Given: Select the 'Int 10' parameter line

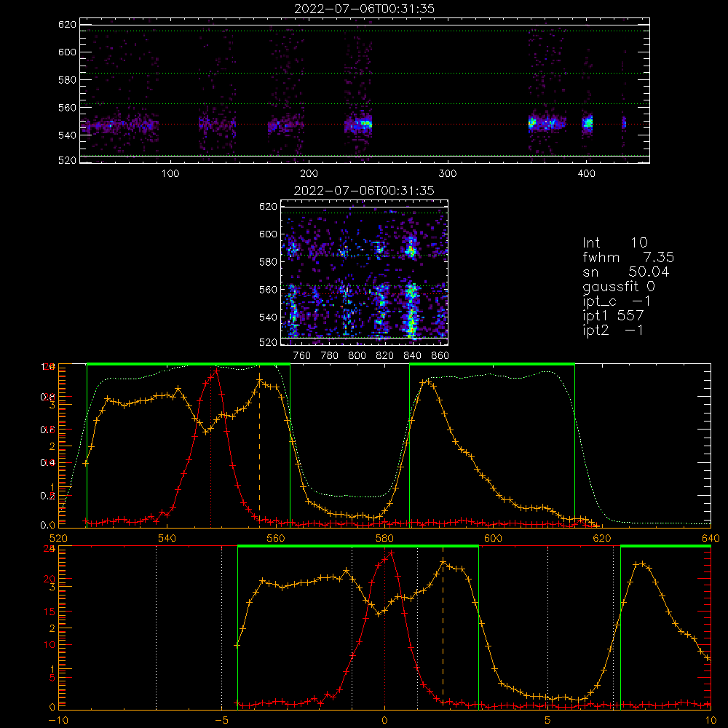Looking at the screenshot, I should coord(615,242).
